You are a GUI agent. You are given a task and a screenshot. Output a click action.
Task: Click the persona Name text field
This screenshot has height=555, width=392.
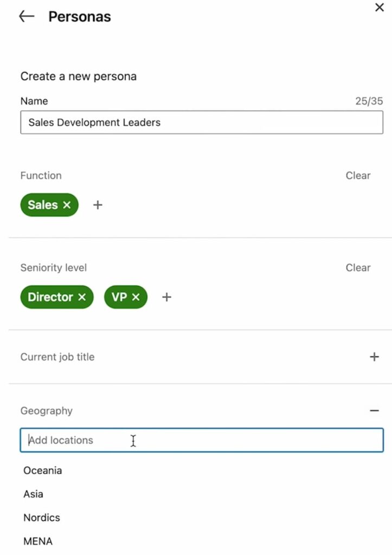pyautogui.click(x=202, y=122)
